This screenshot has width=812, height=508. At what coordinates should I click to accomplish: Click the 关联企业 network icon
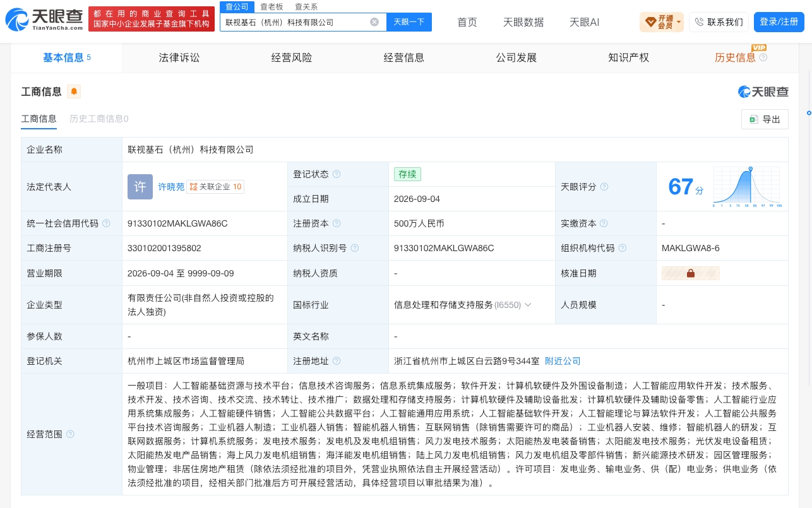[193, 187]
